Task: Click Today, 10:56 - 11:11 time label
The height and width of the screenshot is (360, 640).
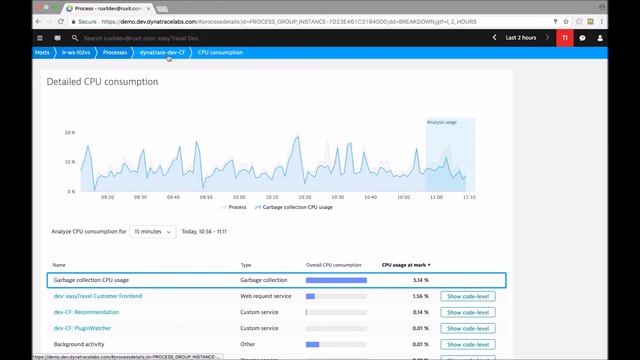Action: point(204,231)
